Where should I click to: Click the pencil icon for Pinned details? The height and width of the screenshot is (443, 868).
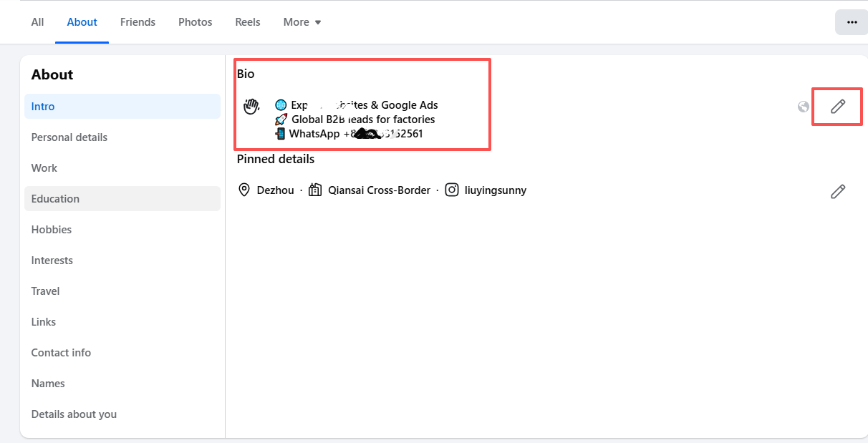(x=838, y=191)
